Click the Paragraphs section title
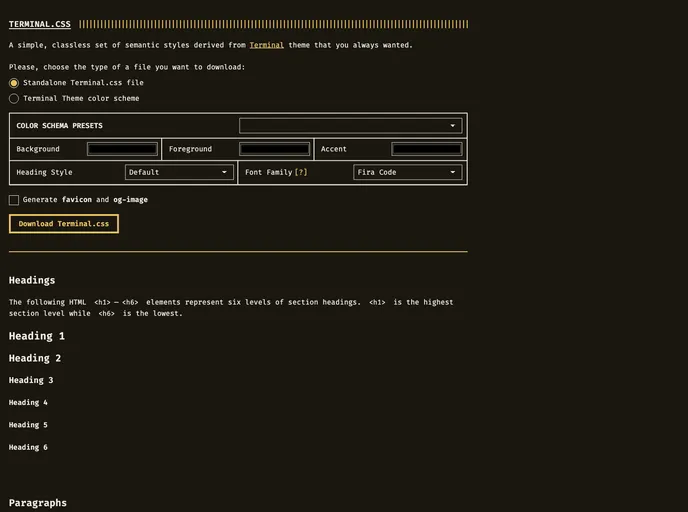Image resolution: width=688 pixels, height=512 pixels. 38,503
